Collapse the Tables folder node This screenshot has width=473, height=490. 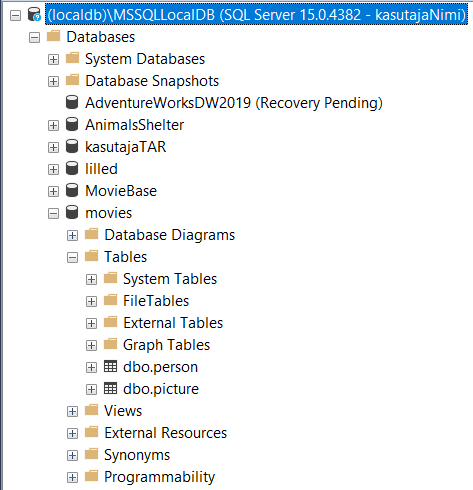pyautogui.click(x=72, y=257)
